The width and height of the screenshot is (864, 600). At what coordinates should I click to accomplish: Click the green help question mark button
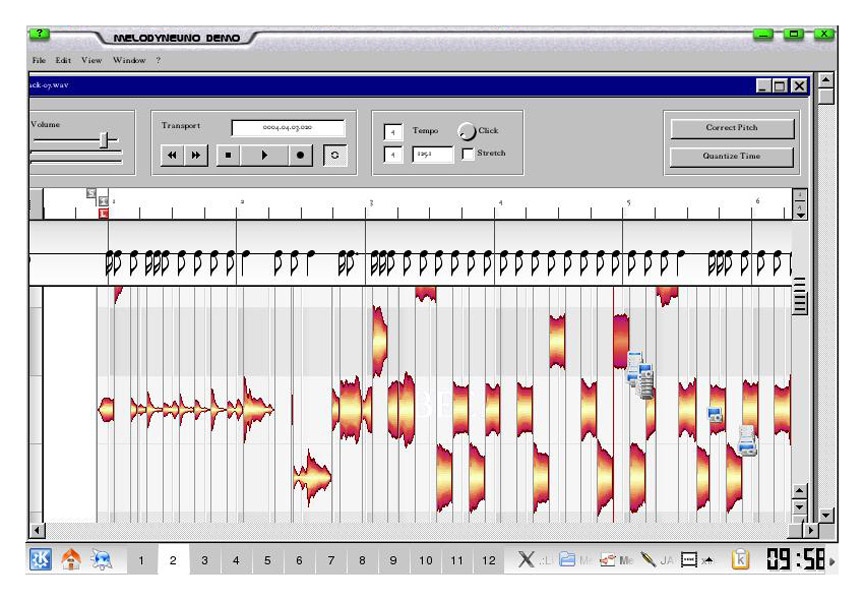pos(39,34)
